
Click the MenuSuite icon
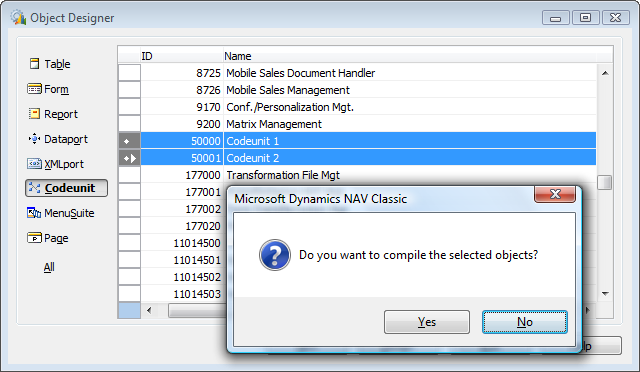click(x=34, y=213)
